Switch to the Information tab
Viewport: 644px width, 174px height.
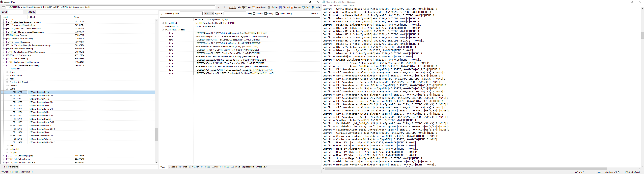coord(184,167)
